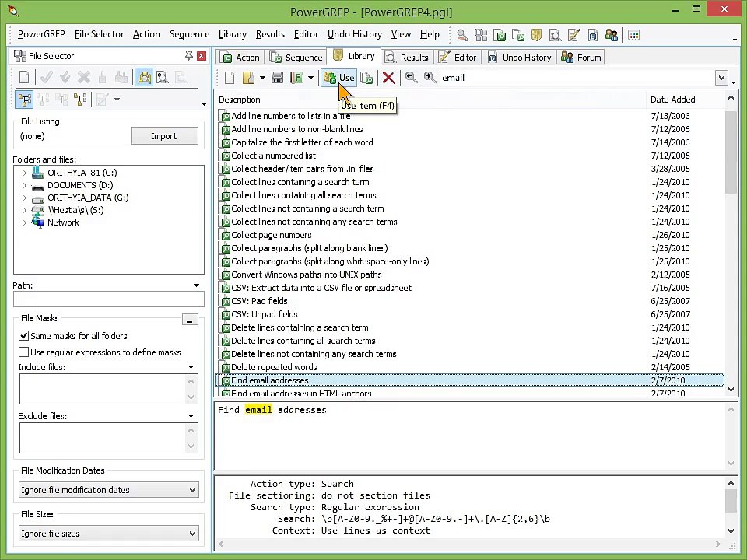Open the Help menu
This screenshot has width=747, height=560.
pyautogui.click(x=430, y=34)
